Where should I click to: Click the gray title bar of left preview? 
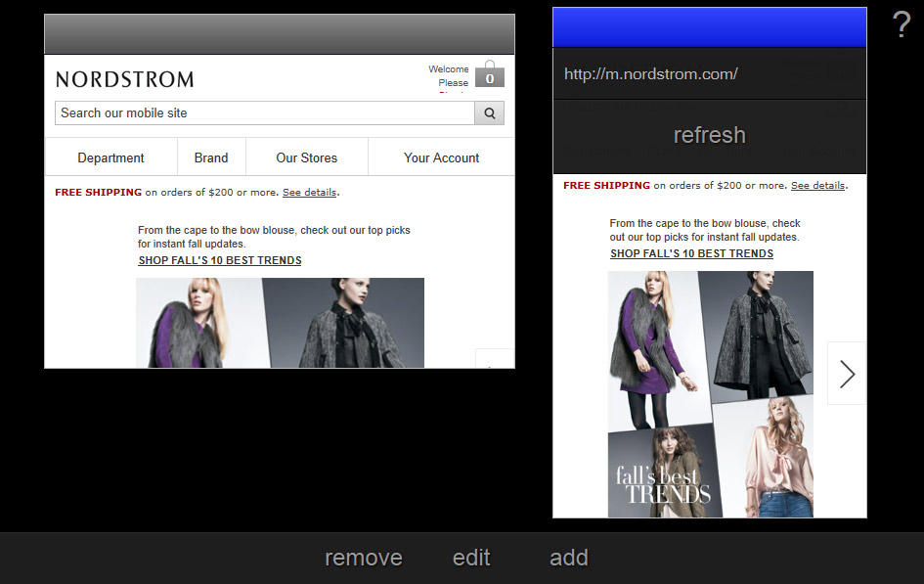(280, 34)
